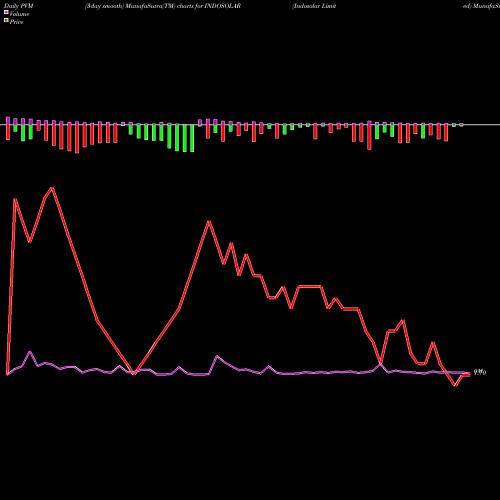Click the 'Indosolar Limit' header text
Screen dimensions: 500x500
click(x=314, y=6)
